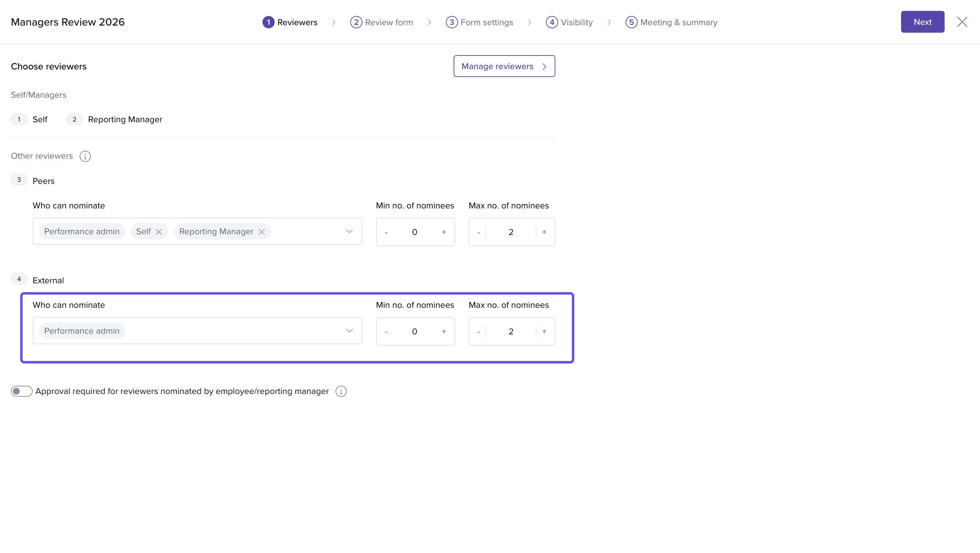Click External max nominees value field

(x=511, y=332)
